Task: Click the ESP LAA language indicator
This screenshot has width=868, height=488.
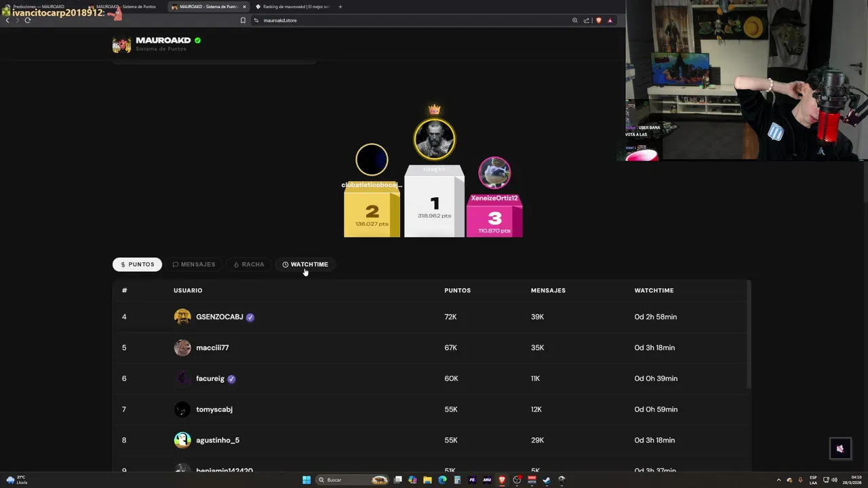Action: click(x=813, y=480)
